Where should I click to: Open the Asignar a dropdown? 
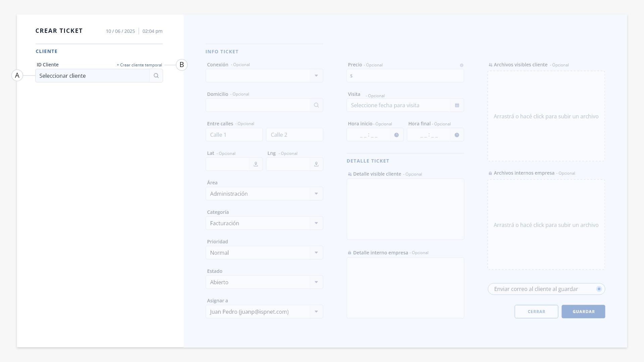[264, 312]
